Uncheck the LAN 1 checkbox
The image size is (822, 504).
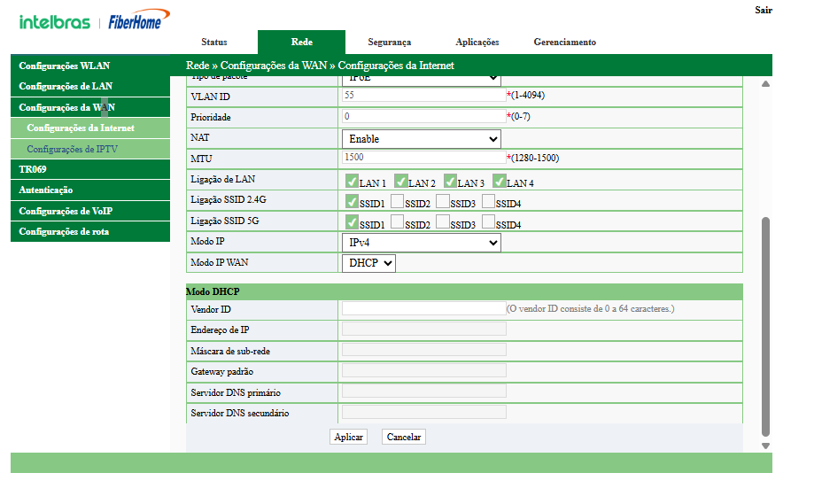coord(352,182)
